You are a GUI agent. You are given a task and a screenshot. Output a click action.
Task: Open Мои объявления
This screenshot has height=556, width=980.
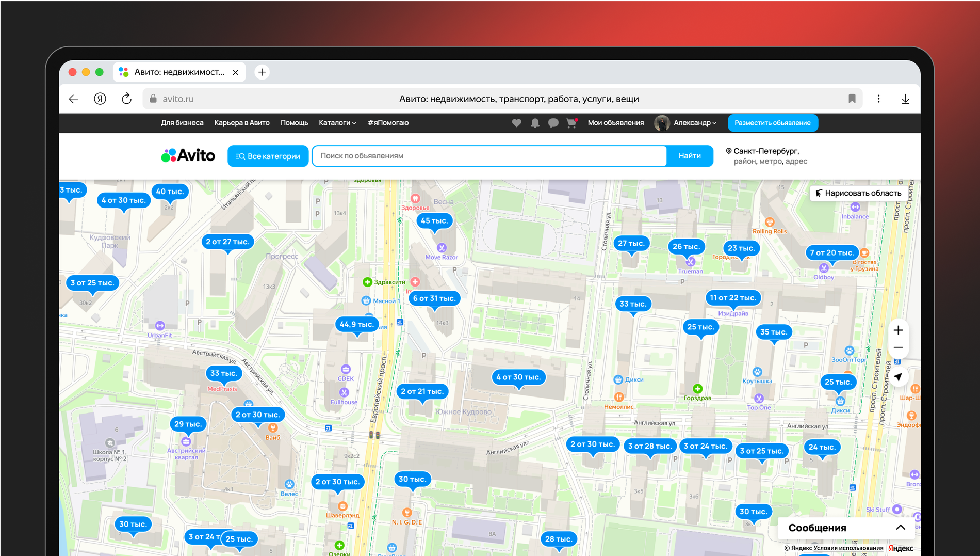[615, 123]
